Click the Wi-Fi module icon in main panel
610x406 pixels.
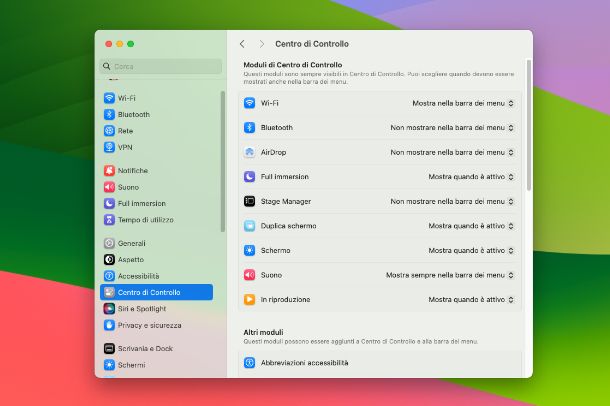(249, 103)
